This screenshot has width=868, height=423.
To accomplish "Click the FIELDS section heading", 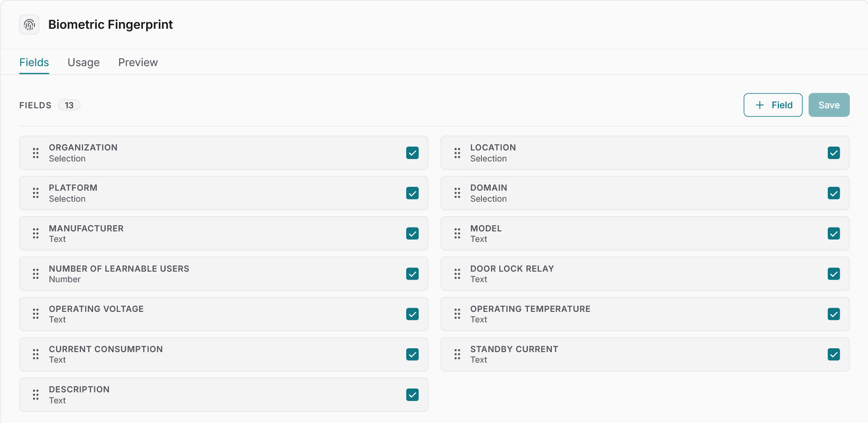I will [35, 105].
